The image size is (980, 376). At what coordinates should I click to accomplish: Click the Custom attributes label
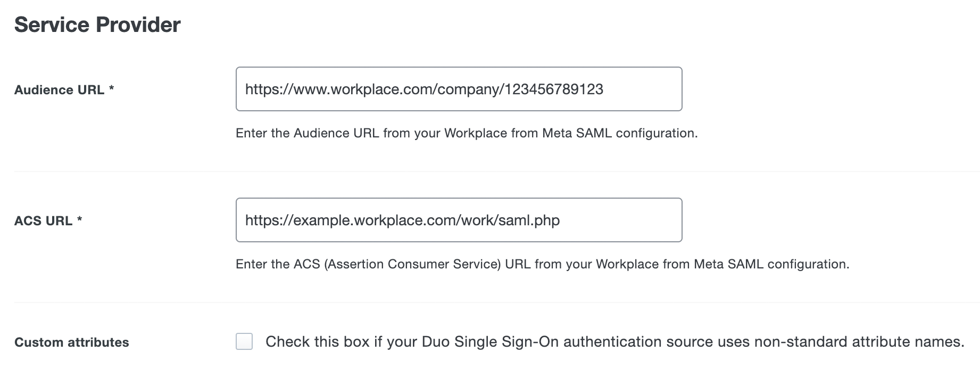click(x=72, y=342)
